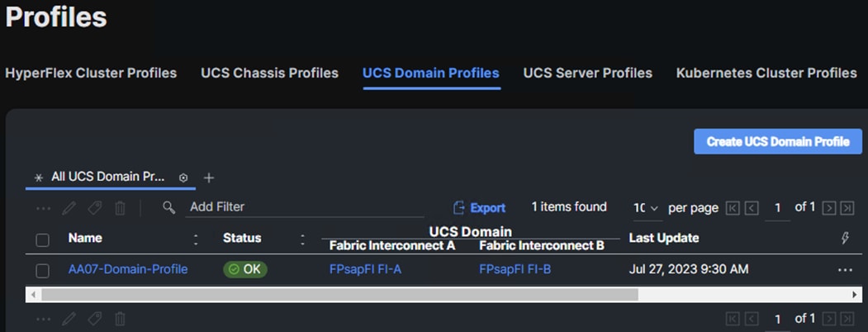The width and height of the screenshot is (868, 332).
Task: Open AA07-Domain-Profile link
Action: pos(128,269)
